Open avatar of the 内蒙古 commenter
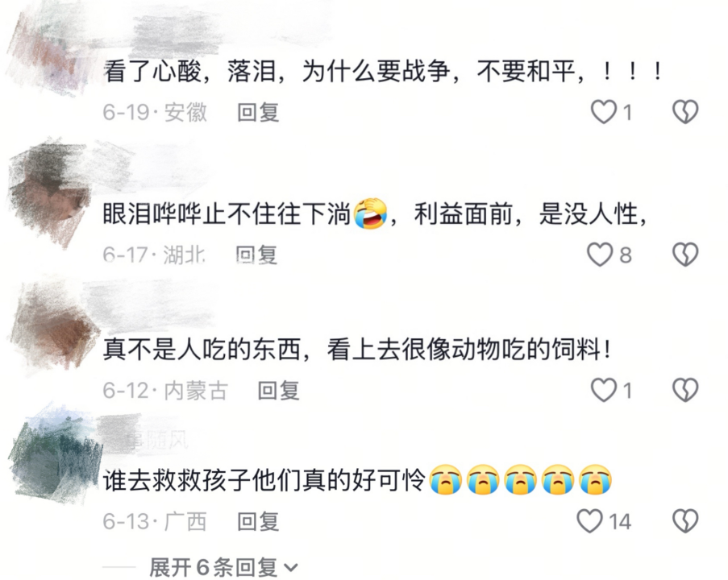Image resolution: width=728 pixels, height=580 pixels. coord(55,325)
